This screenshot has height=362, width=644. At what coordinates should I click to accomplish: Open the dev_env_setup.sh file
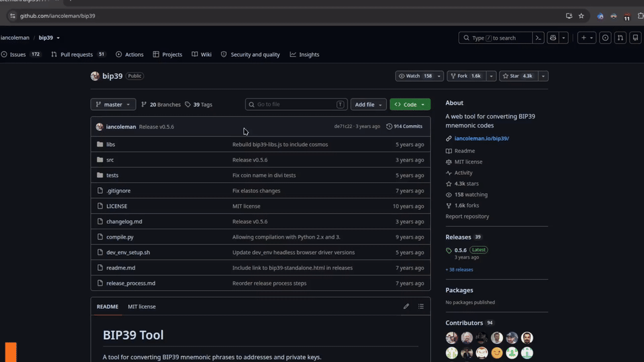coord(128,253)
